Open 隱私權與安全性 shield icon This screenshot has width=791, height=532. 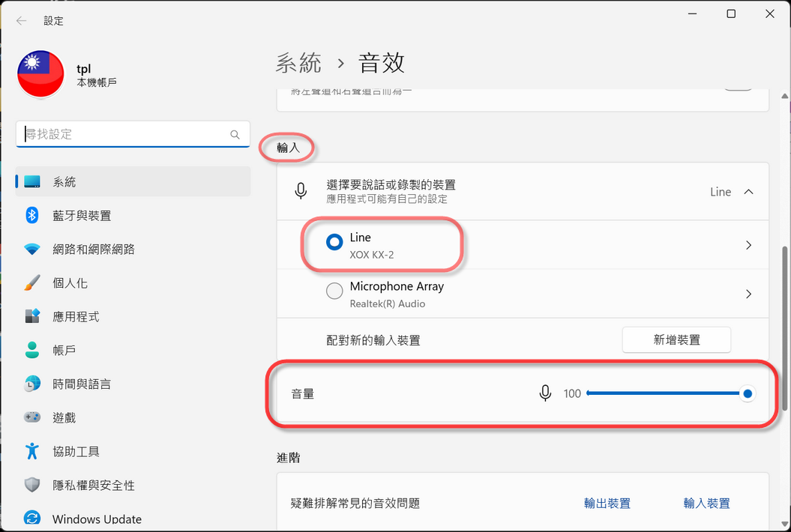point(32,485)
